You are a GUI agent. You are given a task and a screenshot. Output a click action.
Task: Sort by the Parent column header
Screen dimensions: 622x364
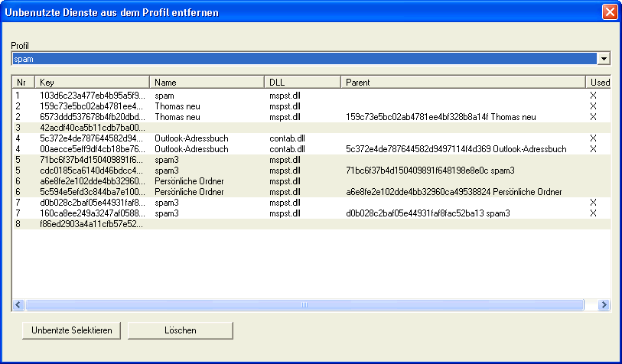pos(463,82)
